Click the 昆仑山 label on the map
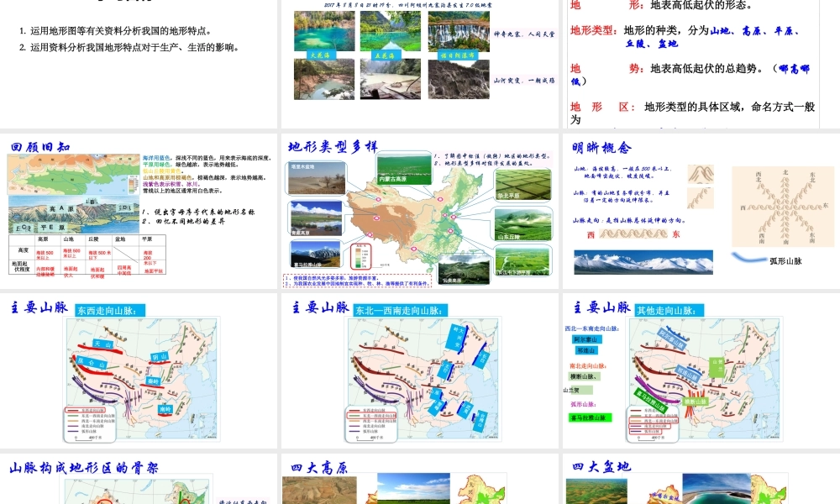Viewport: 840px width, 504px height. click(x=92, y=363)
